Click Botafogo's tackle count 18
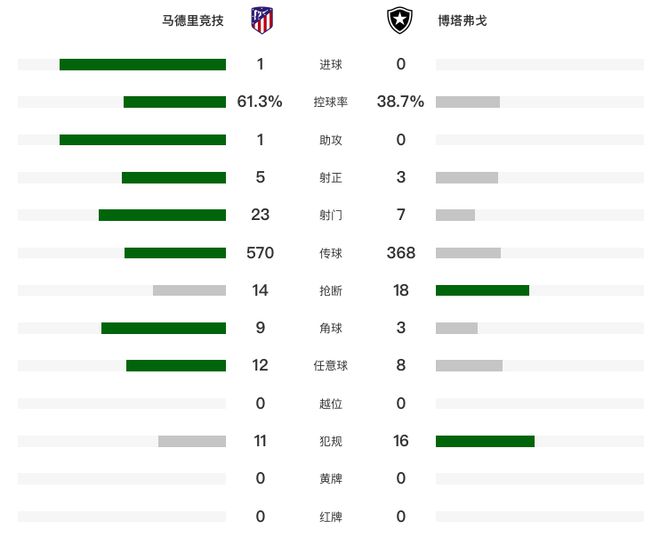The width and height of the screenshot is (660, 538). pos(401,290)
